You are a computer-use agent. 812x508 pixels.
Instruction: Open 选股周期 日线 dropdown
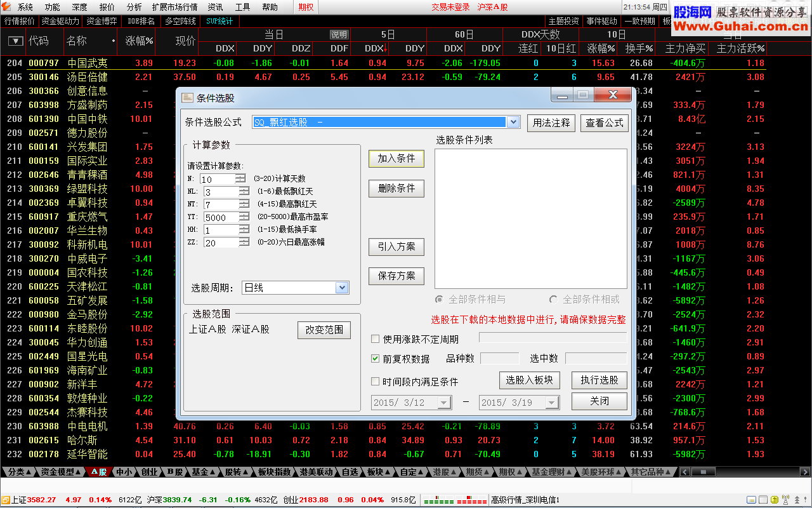pos(342,288)
